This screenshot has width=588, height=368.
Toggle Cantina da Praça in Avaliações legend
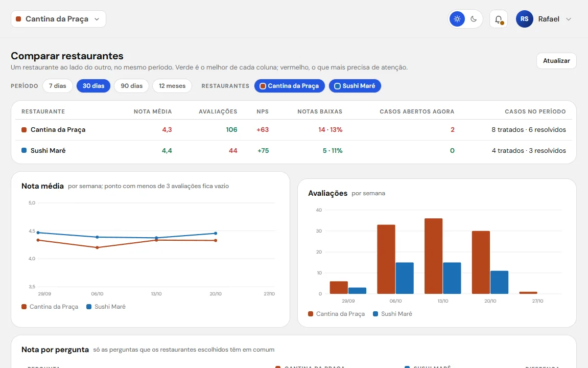336,314
